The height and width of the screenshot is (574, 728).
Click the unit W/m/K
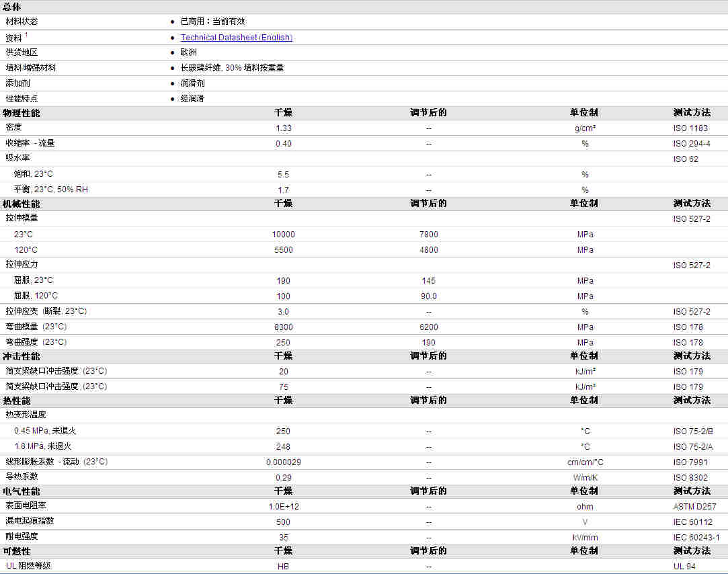tap(585, 477)
